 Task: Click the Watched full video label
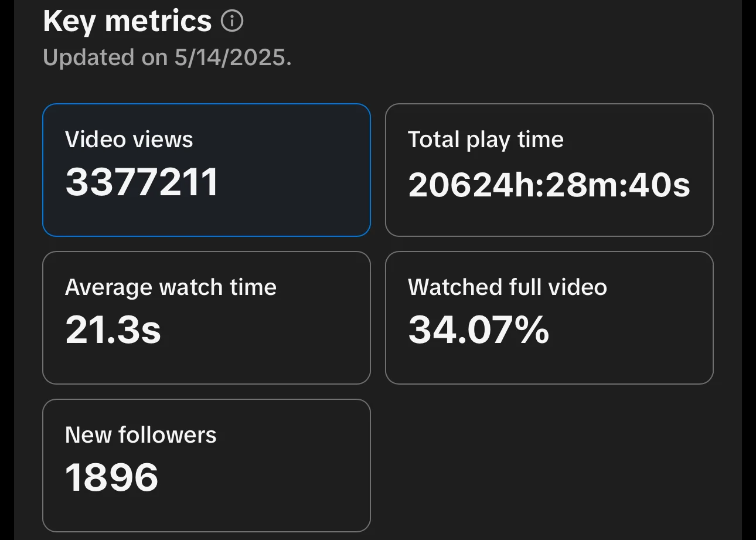(507, 287)
